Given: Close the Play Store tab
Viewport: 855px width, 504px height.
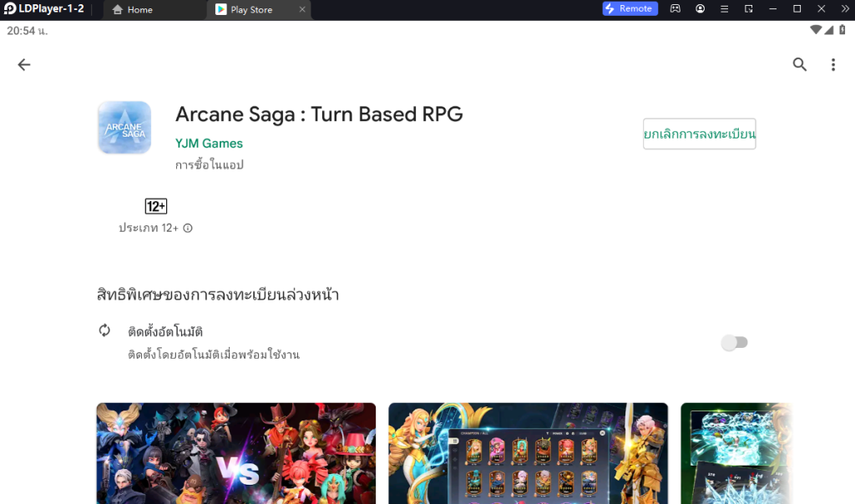Looking at the screenshot, I should point(302,9).
